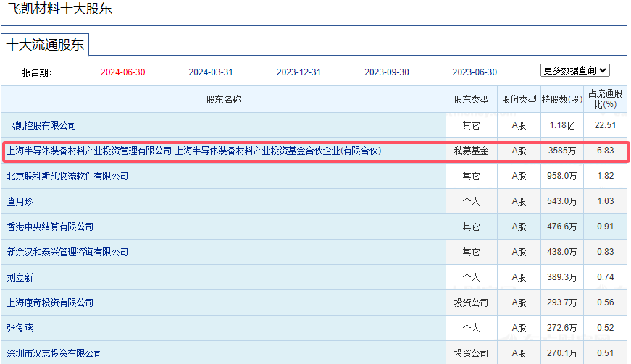Click the 0.83 percentage cell
The image size is (631, 364).
click(x=605, y=252)
